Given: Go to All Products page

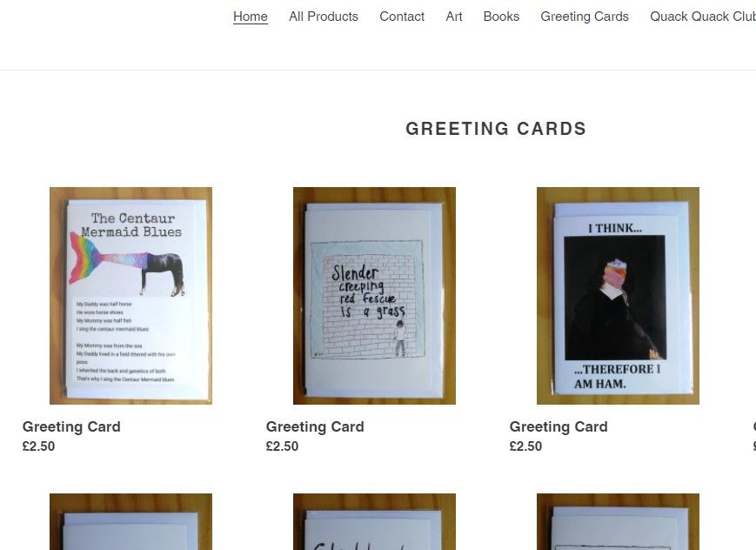Looking at the screenshot, I should pyautogui.click(x=324, y=17).
